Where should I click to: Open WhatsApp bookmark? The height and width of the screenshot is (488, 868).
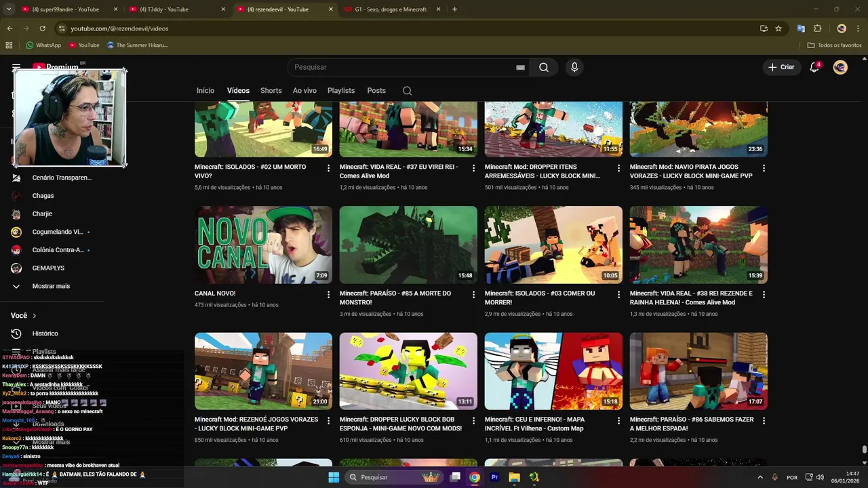[x=43, y=45]
